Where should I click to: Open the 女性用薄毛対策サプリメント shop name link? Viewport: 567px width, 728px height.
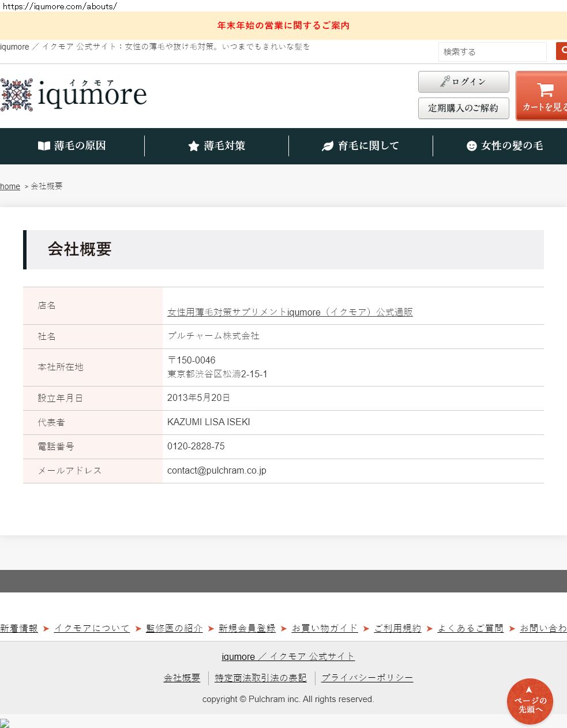tap(290, 312)
